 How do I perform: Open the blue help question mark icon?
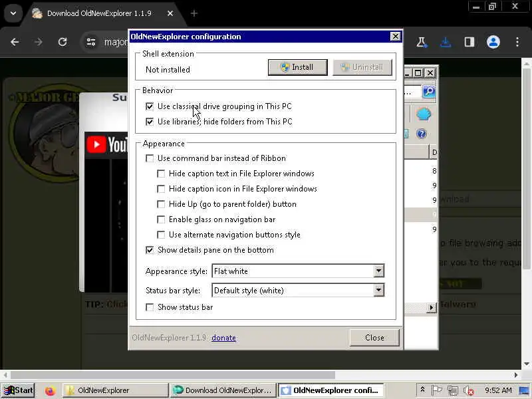click(421, 134)
